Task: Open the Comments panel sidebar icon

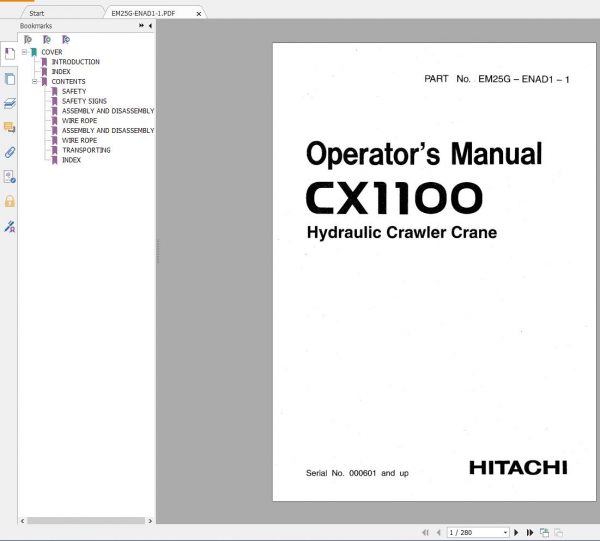Action: tap(10, 127)
